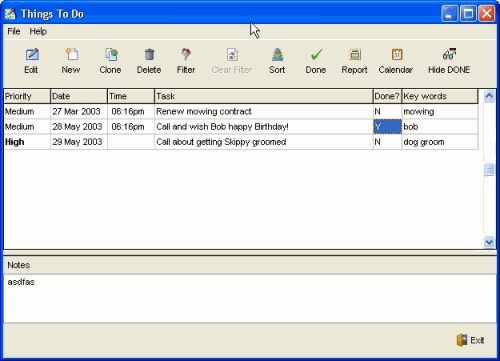Close the Things To Do window
The image size is (500, 361).
click(487, 14)
